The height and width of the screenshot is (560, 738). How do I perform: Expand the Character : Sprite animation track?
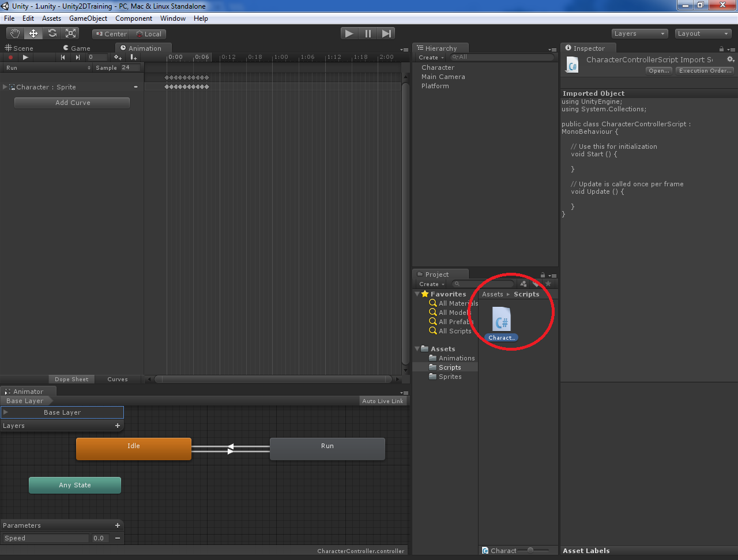point(6,87)
